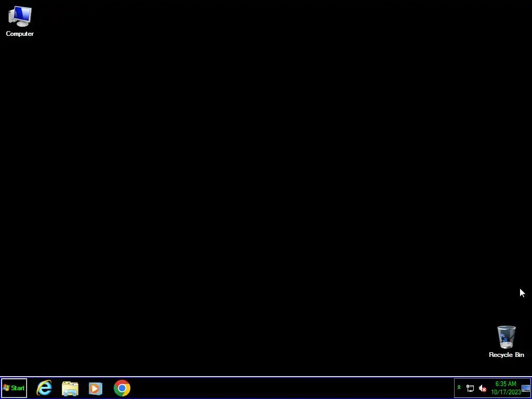Open the clock showing 6:35 AM
Screen dimensions: 532x399
tap(506, 388)
